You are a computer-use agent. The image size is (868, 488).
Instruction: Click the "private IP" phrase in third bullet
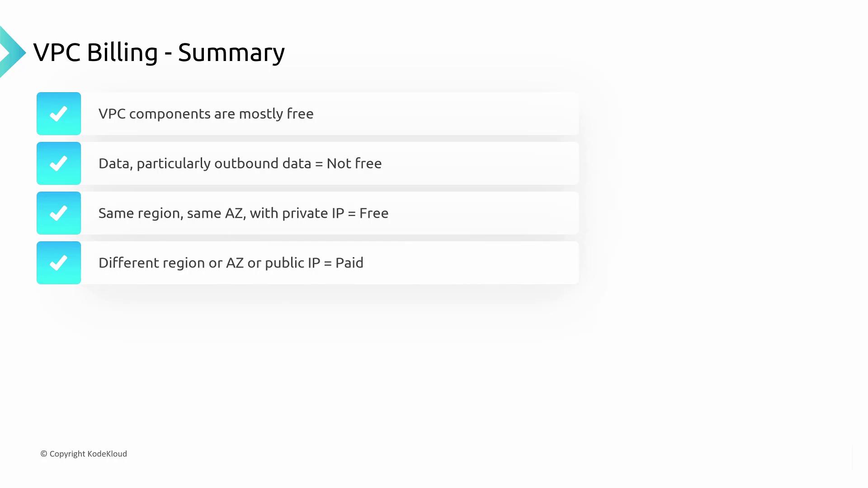(313, 213)
